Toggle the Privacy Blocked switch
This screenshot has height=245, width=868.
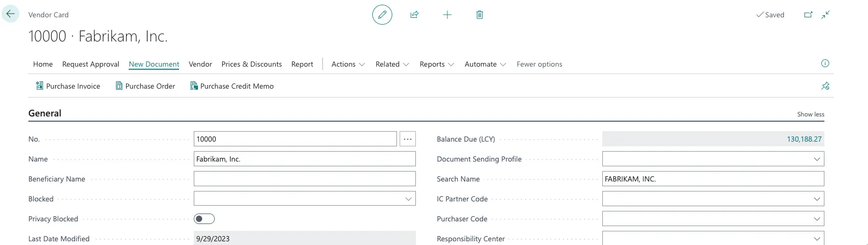coord(204,219)
